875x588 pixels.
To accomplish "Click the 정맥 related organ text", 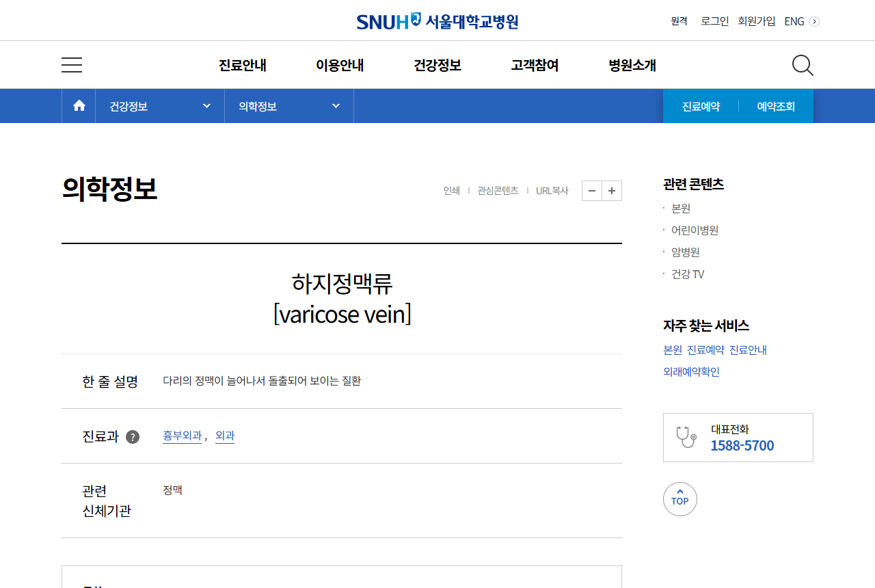I will click(172, 490).
